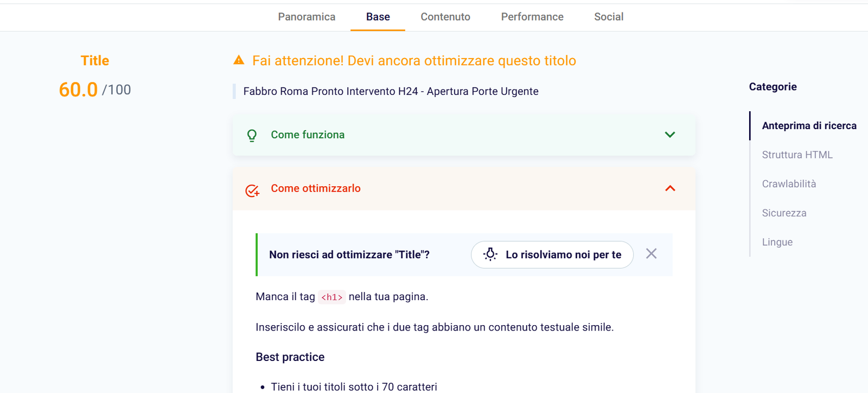Select the Social tab
Screen dimensions: 868x393
[x=609, y=17]
